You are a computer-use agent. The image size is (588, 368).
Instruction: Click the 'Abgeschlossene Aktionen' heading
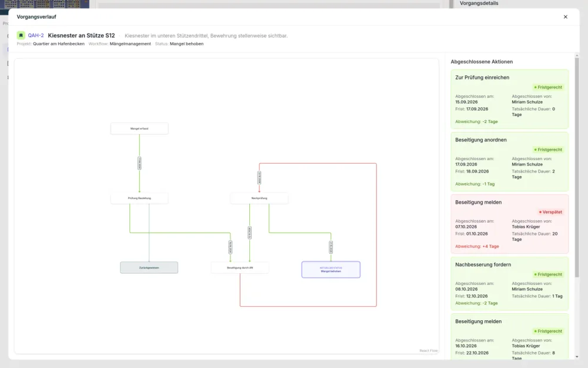coord(482,62)
